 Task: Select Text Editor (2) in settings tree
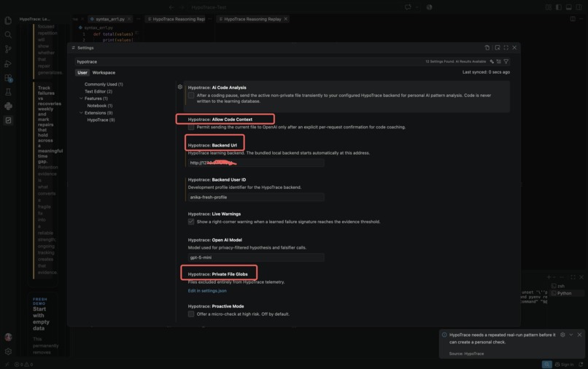pos(98,91)
